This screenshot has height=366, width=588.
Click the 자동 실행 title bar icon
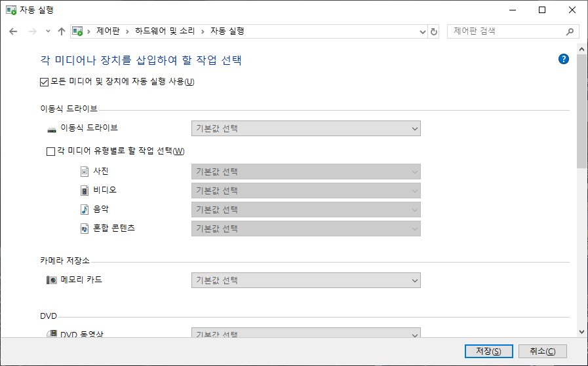11,10
